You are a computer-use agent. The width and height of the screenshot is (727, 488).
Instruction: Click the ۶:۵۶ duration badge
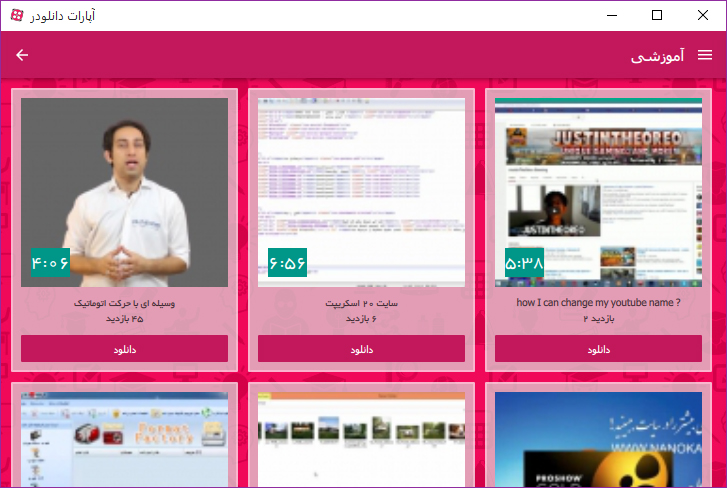(287, 263)
